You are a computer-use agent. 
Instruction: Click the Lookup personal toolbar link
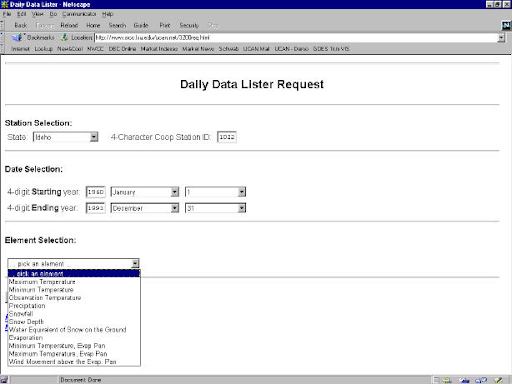coord(44,49)
